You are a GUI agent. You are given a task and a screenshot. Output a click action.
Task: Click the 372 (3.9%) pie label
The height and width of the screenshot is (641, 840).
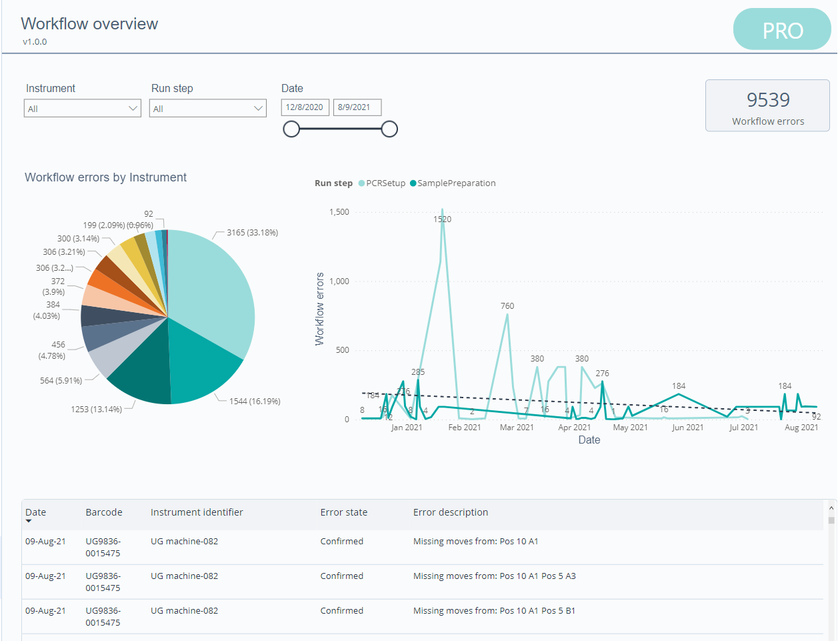click(54, 287)
